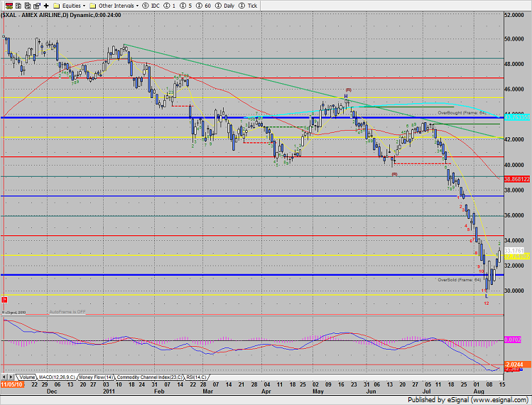The width and height of the screenshot is (532, 405).
Task: Open the Volume study tab
Action: pyautogui.click(x=26, y=377)
